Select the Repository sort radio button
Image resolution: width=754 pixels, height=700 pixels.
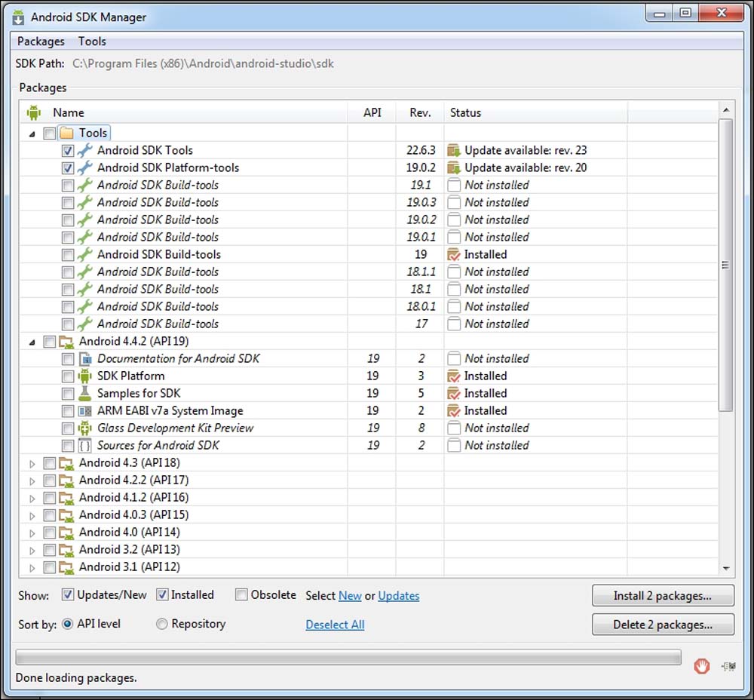pyautogui.click(x=161, y=624)
